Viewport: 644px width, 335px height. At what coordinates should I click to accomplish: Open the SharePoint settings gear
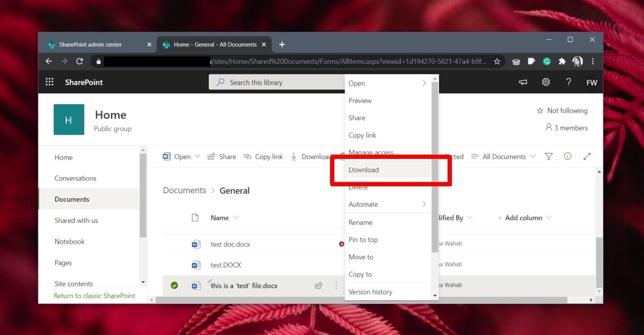click(x=546, y=82)
